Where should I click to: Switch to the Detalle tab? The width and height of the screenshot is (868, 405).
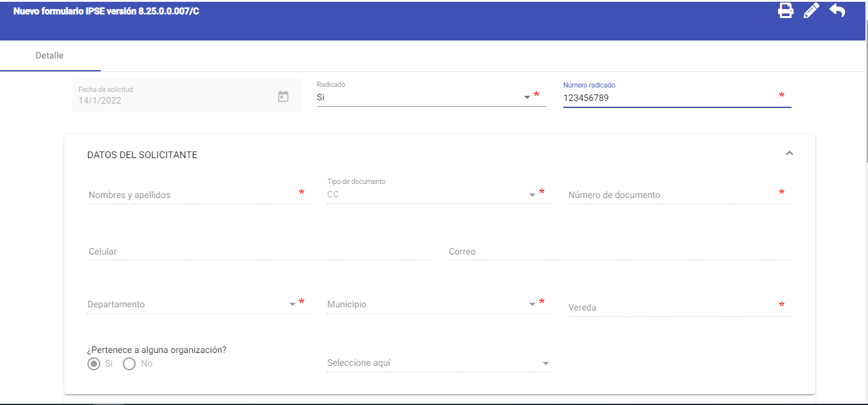tap(50, 56)
